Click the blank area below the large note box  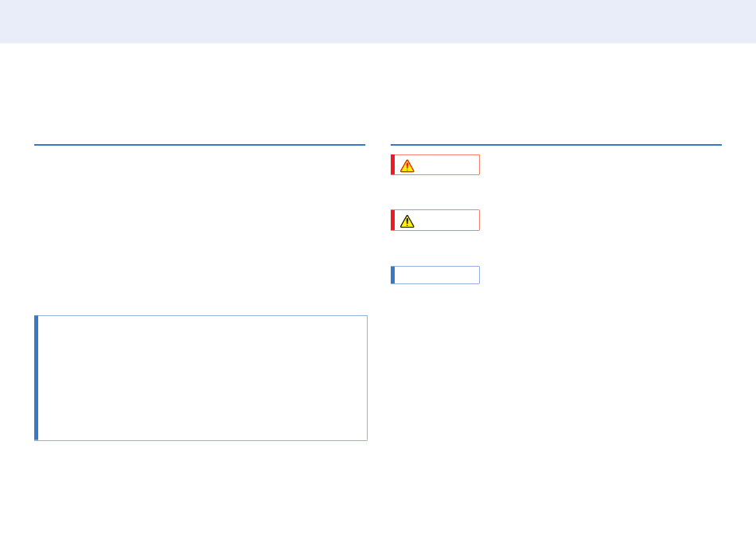coord(199,486)
